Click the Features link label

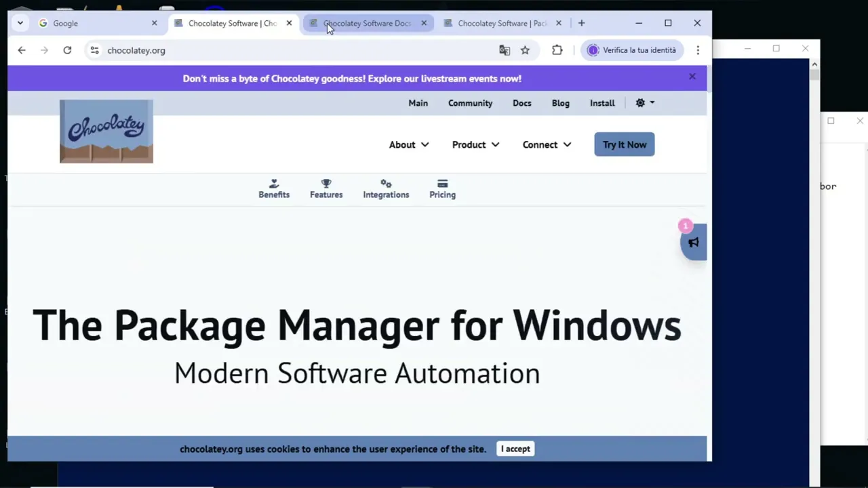pyautogui.click(x=326, y=195)
